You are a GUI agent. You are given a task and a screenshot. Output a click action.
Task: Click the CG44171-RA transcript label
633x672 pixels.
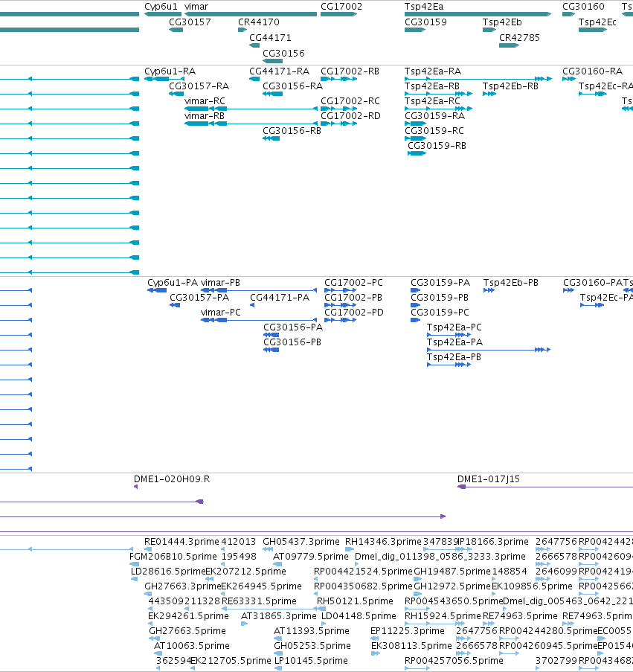click(x=279, y=71)
